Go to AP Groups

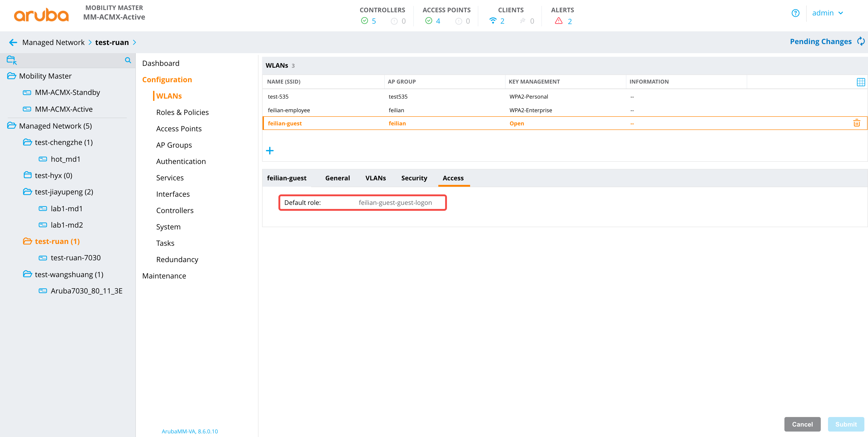click(x=174, y=145)
